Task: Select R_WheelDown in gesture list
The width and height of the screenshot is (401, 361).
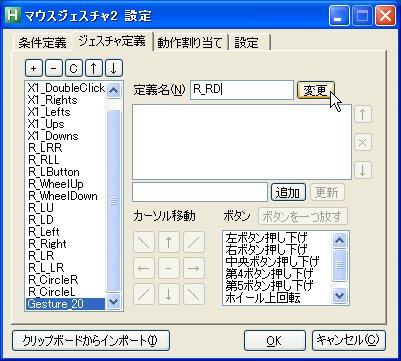Action: point(66,196)
